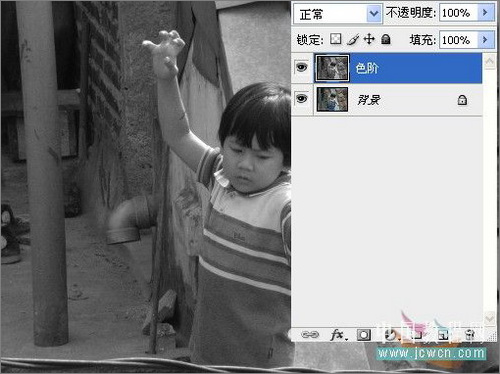Open the fx layer style menu
This screenshot has width=500, height=374.
(338, 334)
